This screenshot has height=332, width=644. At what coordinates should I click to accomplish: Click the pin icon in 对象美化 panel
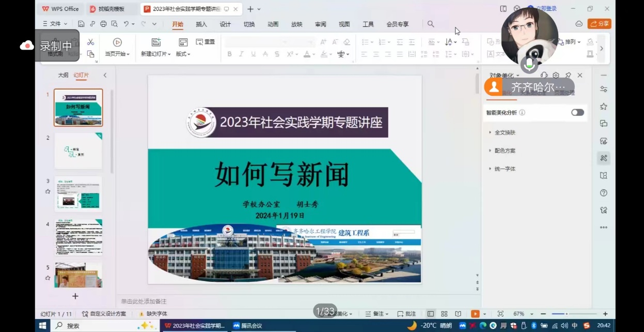[x=568, y=76]
